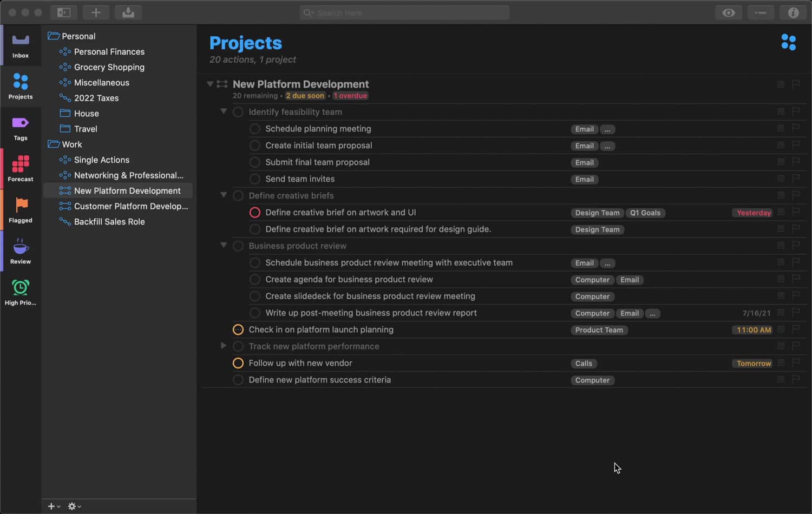This screenshot has height=514, width=812.
Task: Expand 'Track new platform performance' group
Action: click(223, 346)
